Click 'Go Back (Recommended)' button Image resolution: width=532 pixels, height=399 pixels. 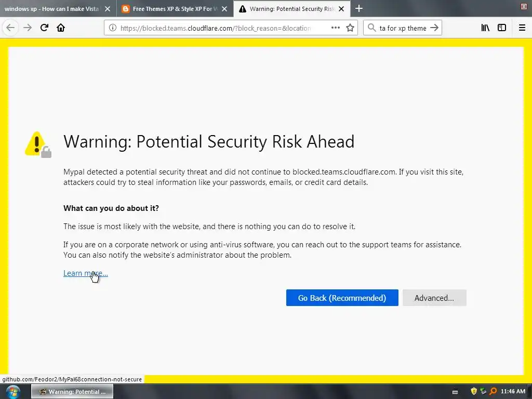coord(342,298)
